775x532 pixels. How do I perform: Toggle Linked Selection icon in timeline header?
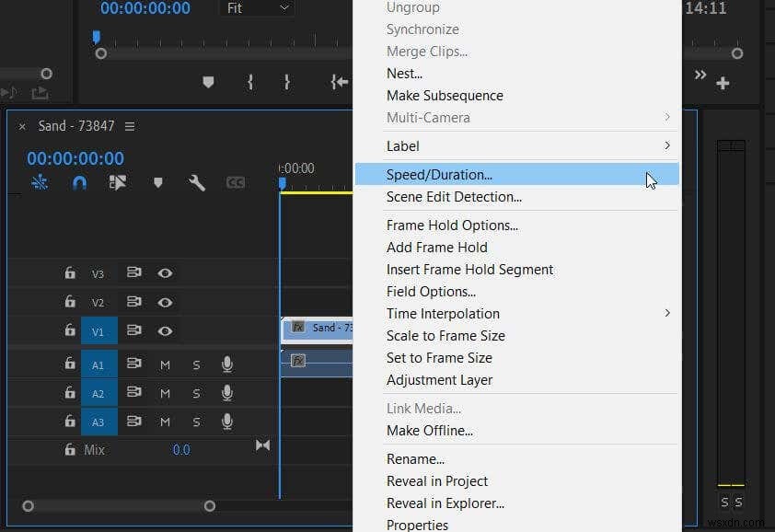(118, 182)
